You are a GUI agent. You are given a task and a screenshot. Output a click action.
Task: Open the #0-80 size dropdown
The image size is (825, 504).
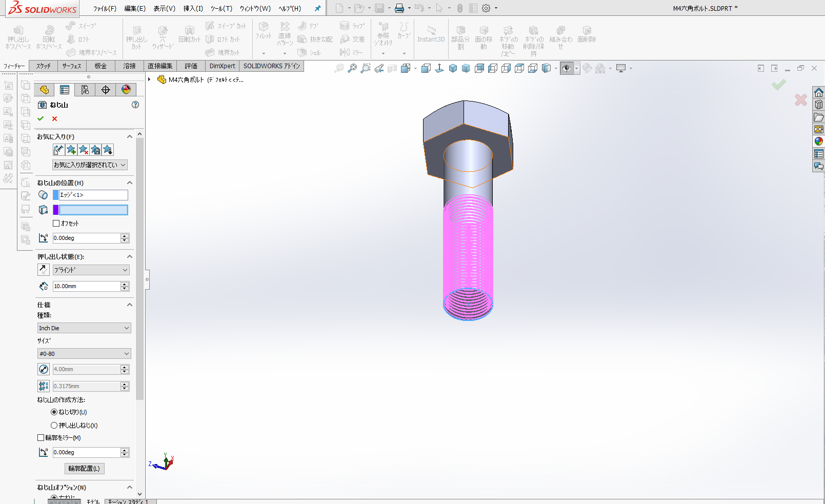pos(84,354)
